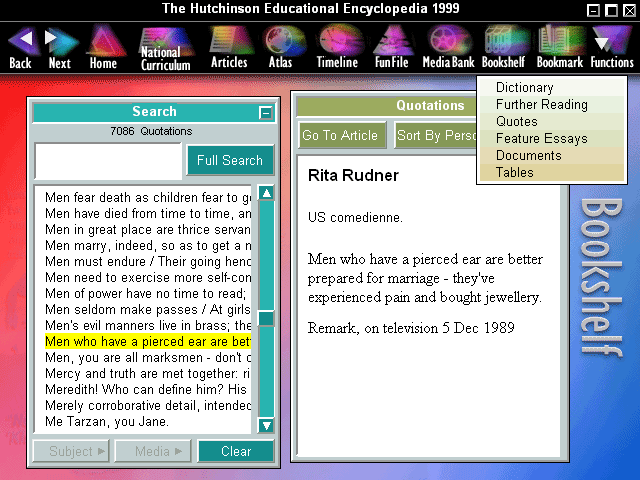This screenshot has width=640, height=480.
Task: Go Back using the purple arrow
Action: coord(23,48)
